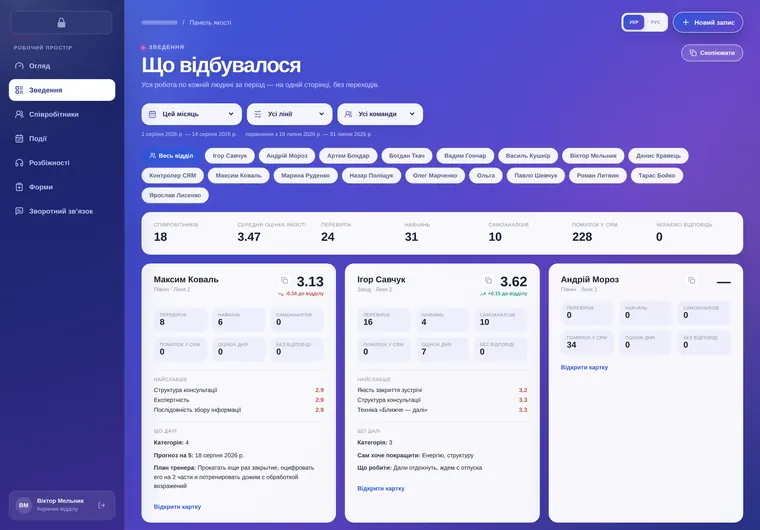Open the Події sidebar section
The width and height of the screenshot is (760, 530).
click(62, 139)
